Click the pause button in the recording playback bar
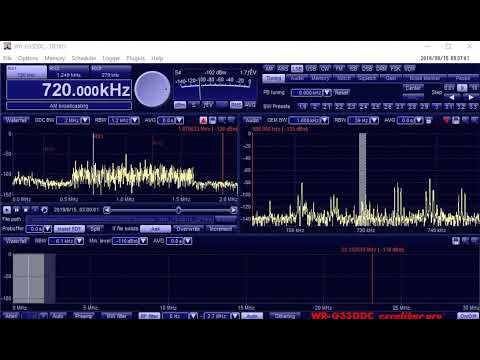 (16, 210)
